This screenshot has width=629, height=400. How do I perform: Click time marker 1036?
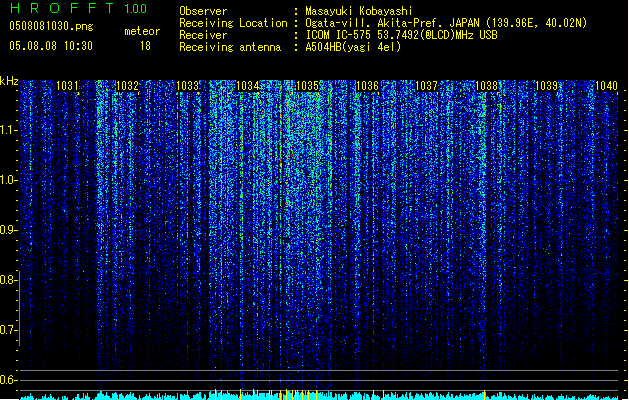point(367,86)
